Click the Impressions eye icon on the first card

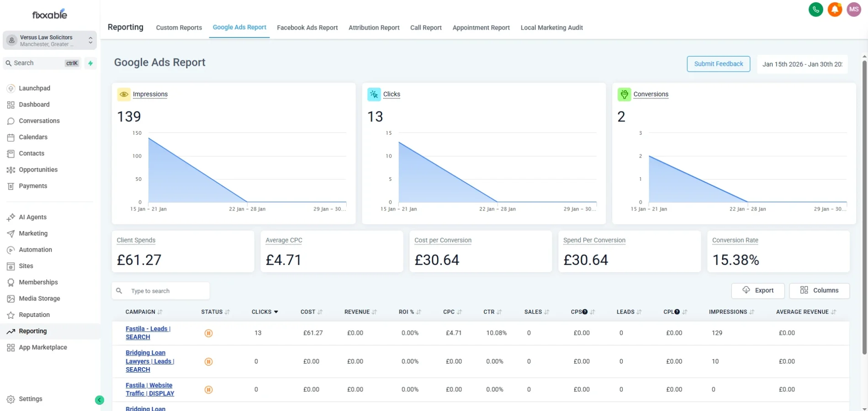pos(124,94)
